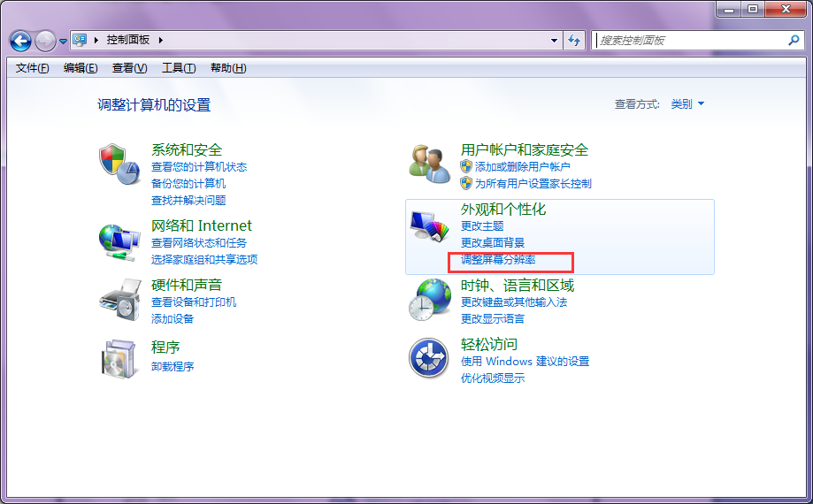The height and width of the screenshot is (504, 813).
Task: Click the magnifier search icon
Action: pyautogui.click(x=794, y=40)
